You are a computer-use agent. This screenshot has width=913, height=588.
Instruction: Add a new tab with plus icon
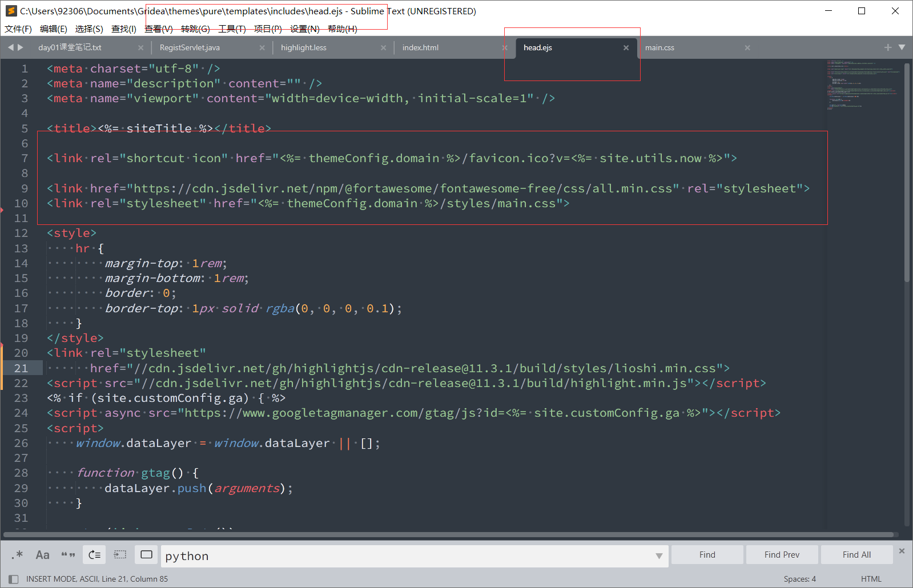coord(888,47)
